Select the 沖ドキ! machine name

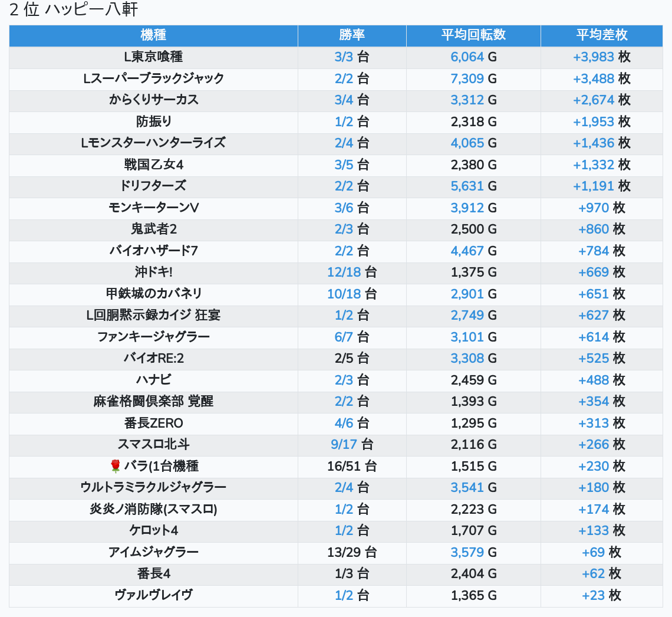coord(153,273)
